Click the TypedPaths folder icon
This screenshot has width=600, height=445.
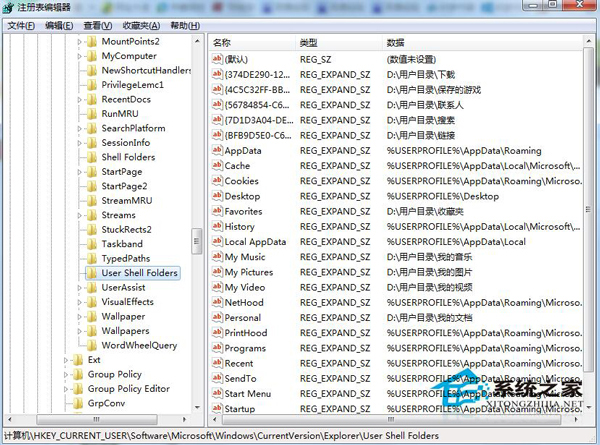[92, 259]
